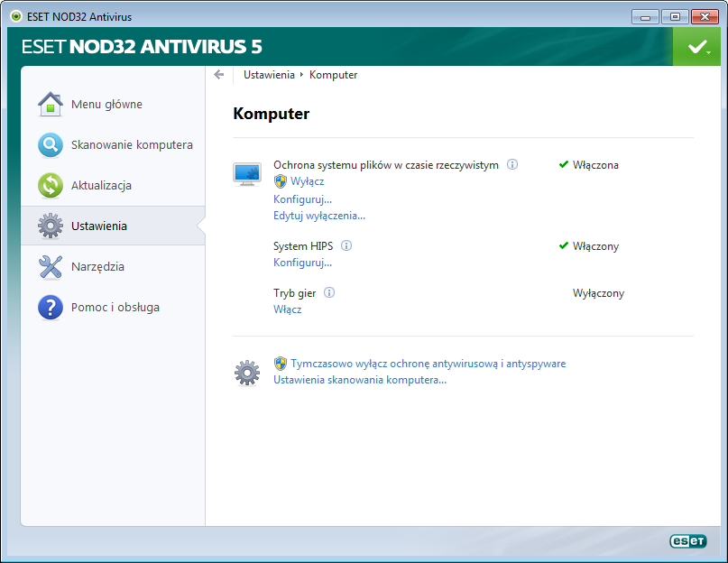The image size is (728, 563).
Task: Click Ochrona systemu plików w czasie rzeczywistym label
Action: 386,165
